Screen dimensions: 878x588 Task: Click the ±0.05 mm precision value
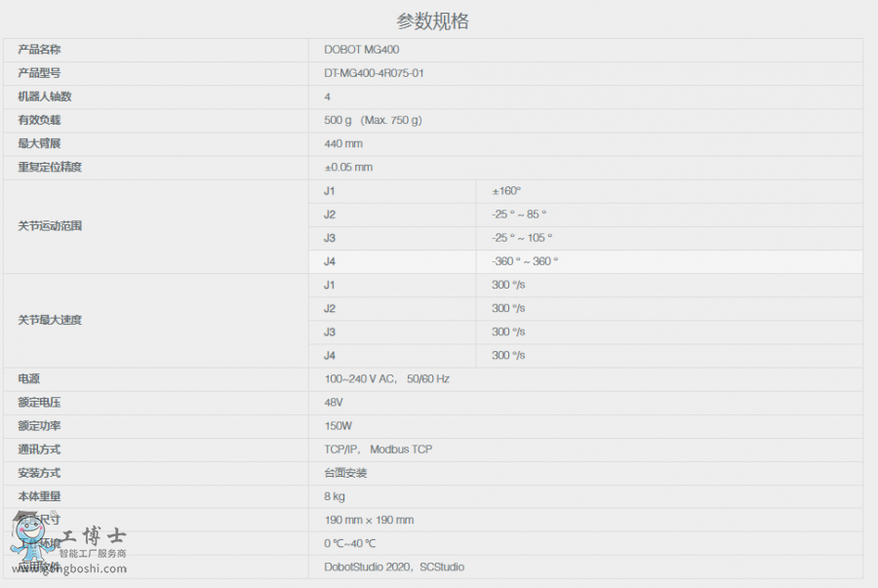point(348,167)
